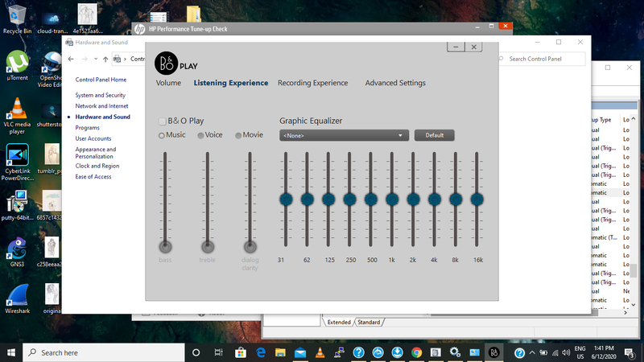Open the Recording Experience tab
644x362 pixels.
click(x=312, y=83)
